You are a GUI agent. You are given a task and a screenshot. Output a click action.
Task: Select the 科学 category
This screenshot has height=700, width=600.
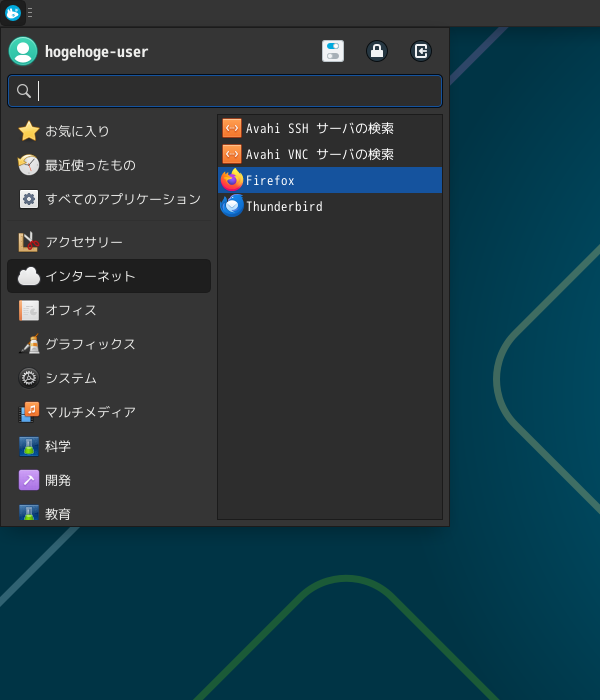(109, 446)
